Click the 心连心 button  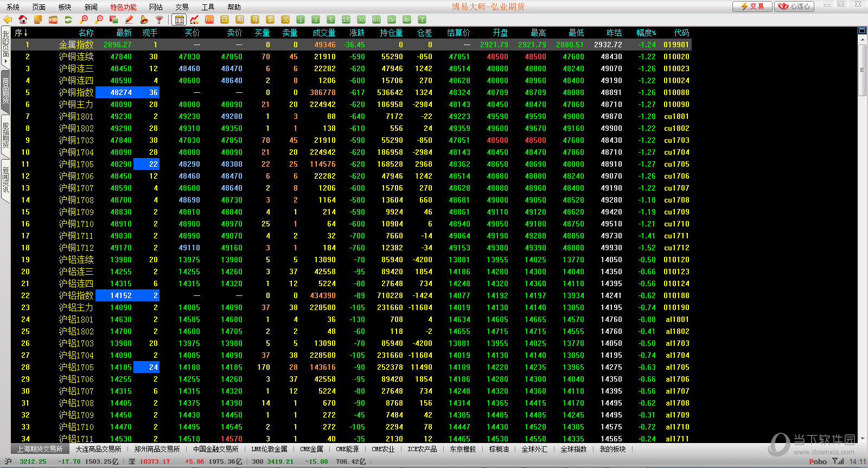point(794,7)
